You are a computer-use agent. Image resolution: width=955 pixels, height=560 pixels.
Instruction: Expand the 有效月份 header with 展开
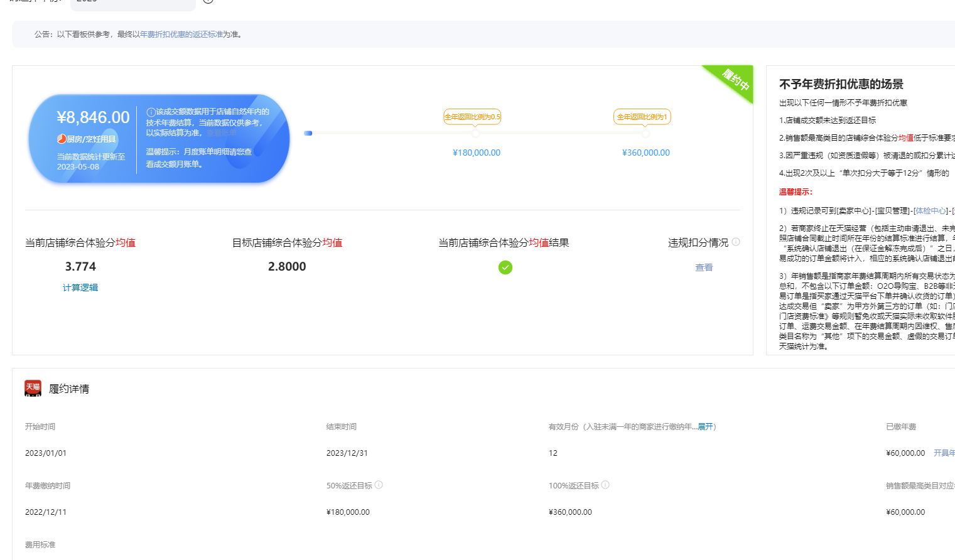click(705, 427)
